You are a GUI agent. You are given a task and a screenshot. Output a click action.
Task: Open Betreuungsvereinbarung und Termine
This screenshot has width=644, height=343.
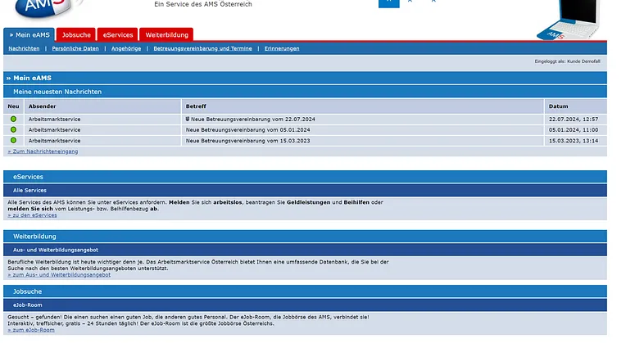pos(202,48)
